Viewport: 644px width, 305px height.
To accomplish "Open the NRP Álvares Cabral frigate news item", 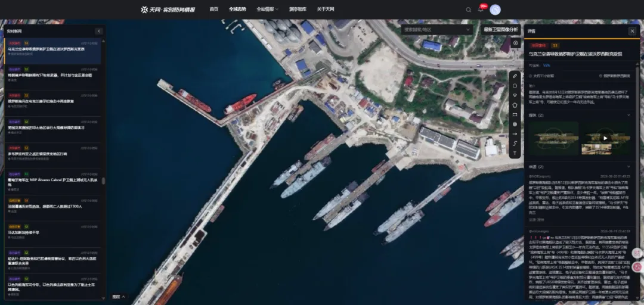I will click(52, 182).
